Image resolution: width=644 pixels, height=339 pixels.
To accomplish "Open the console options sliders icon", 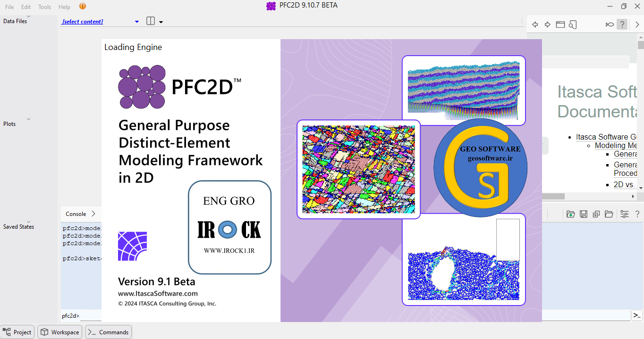I will 624,214.
